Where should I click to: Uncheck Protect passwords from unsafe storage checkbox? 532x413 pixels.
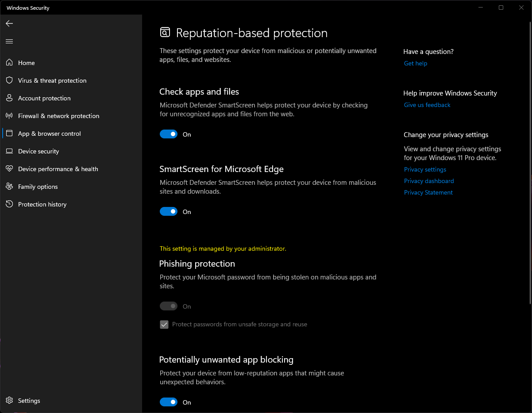(164, 325)
